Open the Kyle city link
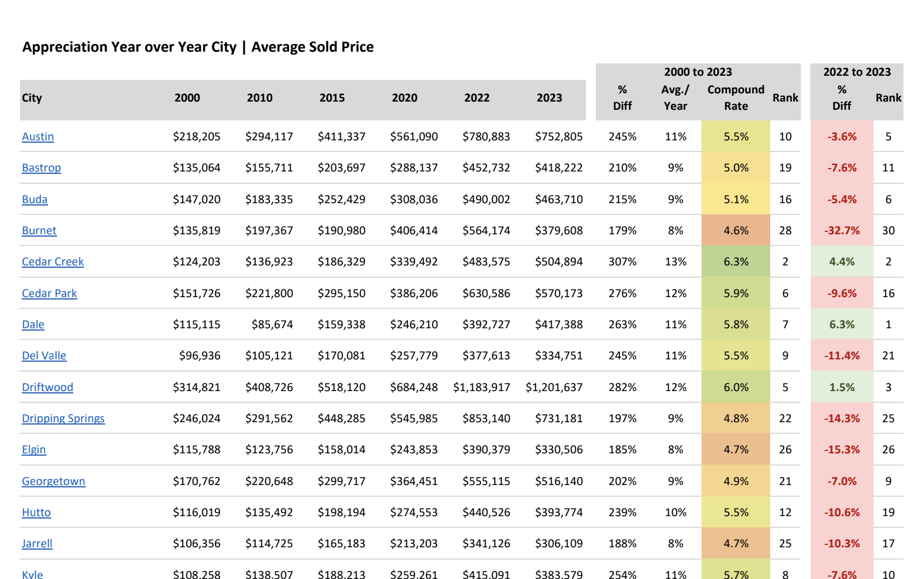This screenshot has height=579, width=924. (x=32, y=574)
